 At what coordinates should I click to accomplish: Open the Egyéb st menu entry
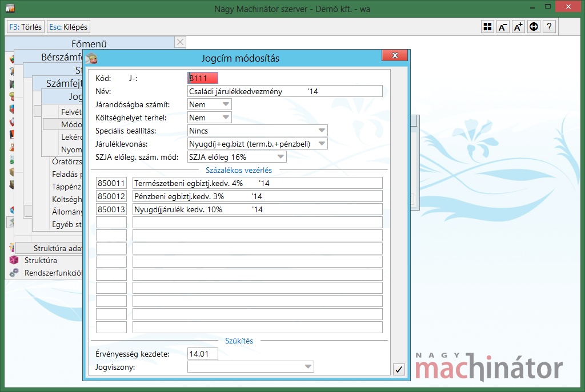tap(67, 224)
